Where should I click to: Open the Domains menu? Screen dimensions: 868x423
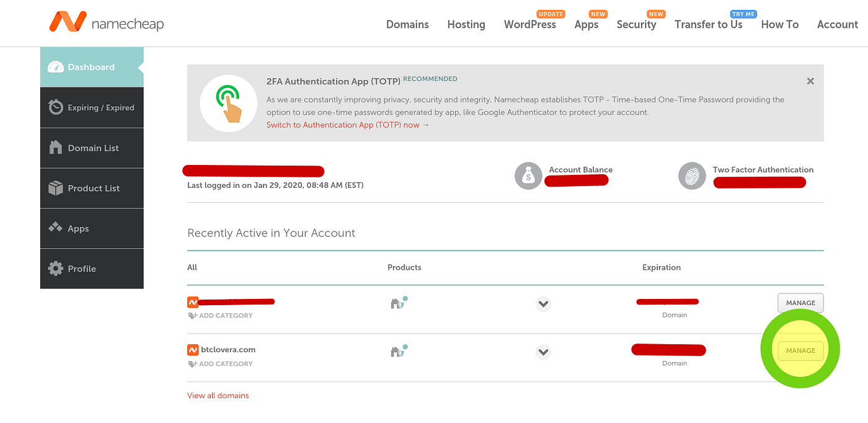tap(407, 24)
